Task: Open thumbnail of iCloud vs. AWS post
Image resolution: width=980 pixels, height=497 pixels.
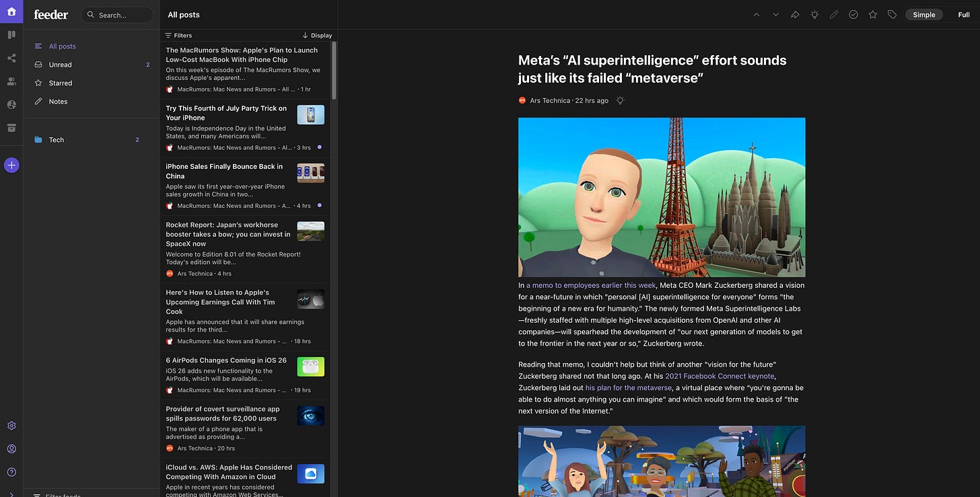Action: pyautogui.click(x=310, y=473)
